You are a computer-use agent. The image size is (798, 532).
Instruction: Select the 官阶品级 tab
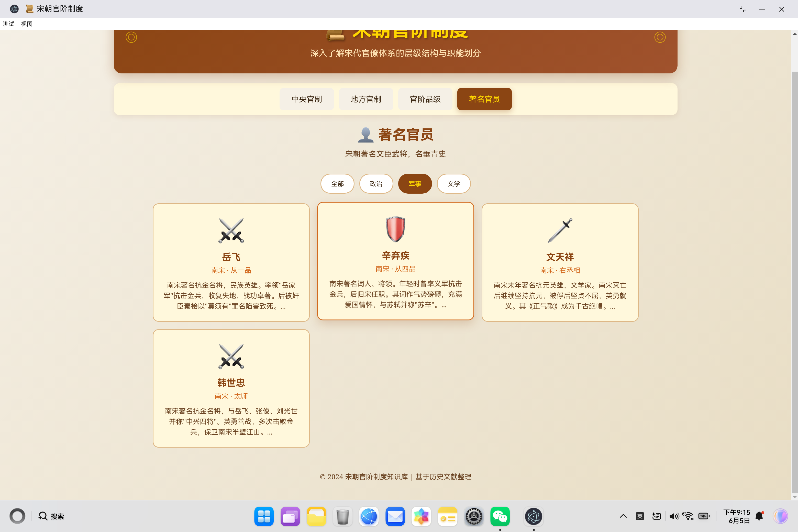pos(425,99)
